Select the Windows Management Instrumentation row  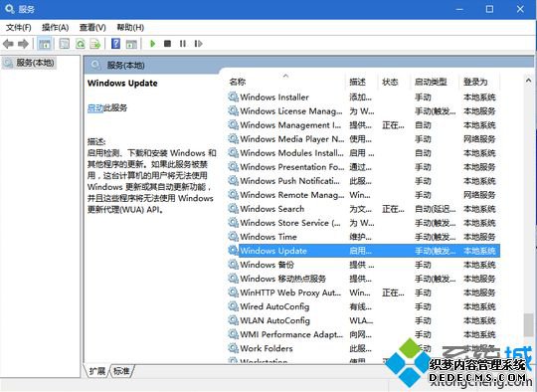click(x=364, y=125)
